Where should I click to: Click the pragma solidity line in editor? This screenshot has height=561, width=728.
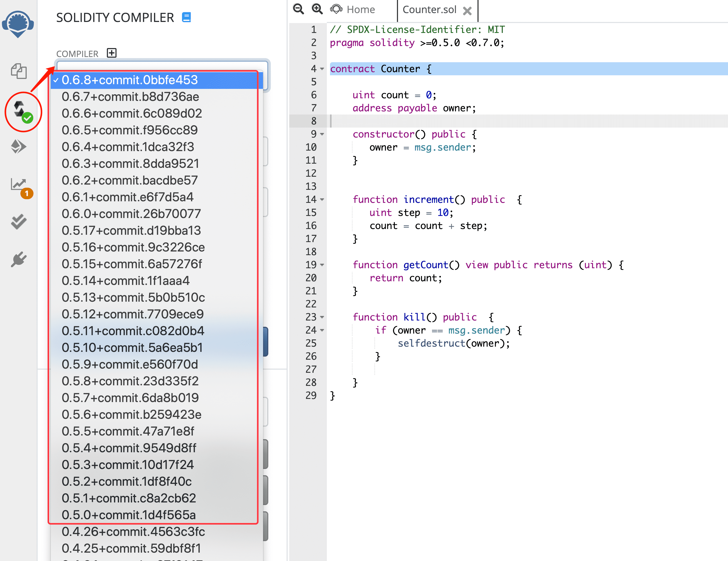417,43
